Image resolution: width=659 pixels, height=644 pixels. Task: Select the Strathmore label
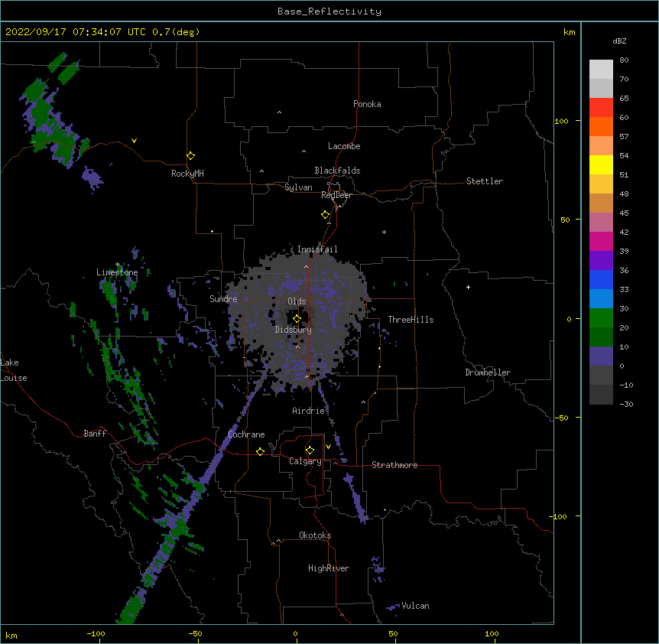pyautogui.click(x=394, y=465)
